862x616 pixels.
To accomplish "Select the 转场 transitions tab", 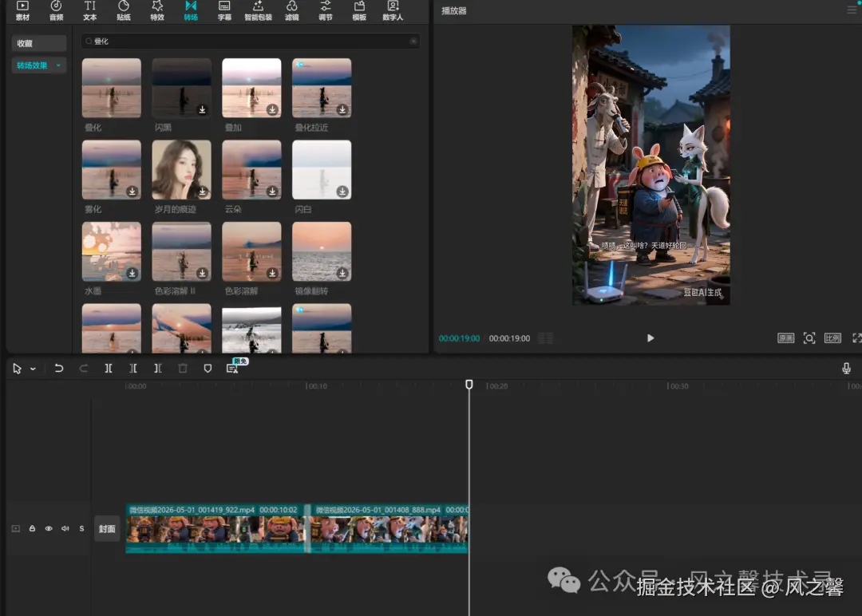I will 191,10.
